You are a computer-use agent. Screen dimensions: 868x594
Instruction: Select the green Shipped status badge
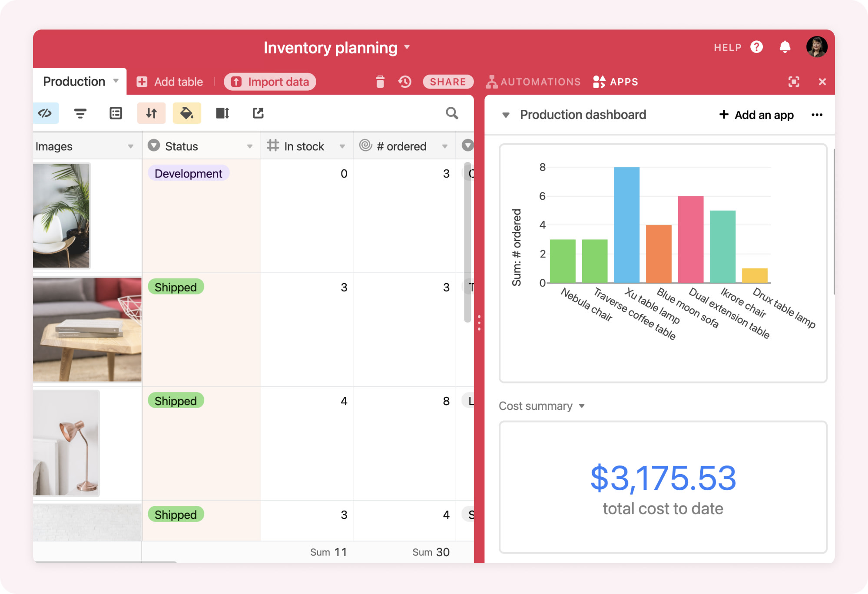175,287
